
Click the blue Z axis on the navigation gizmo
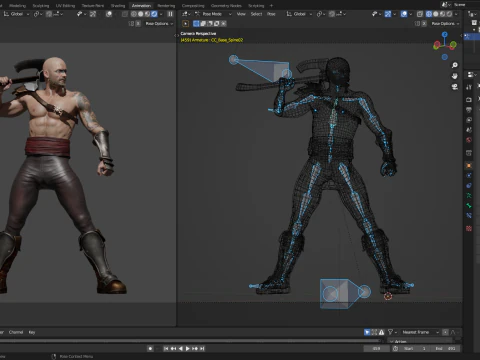point(445,34)
